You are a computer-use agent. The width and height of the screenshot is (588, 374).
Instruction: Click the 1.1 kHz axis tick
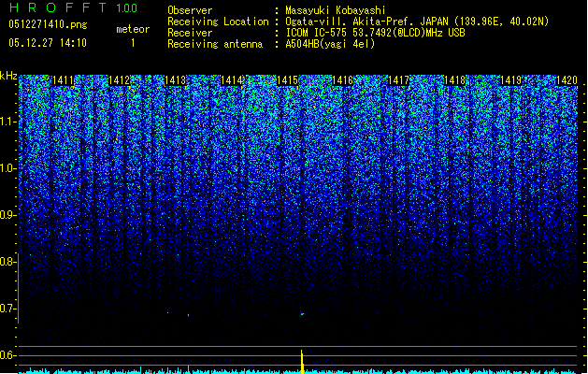coord(8,122)
